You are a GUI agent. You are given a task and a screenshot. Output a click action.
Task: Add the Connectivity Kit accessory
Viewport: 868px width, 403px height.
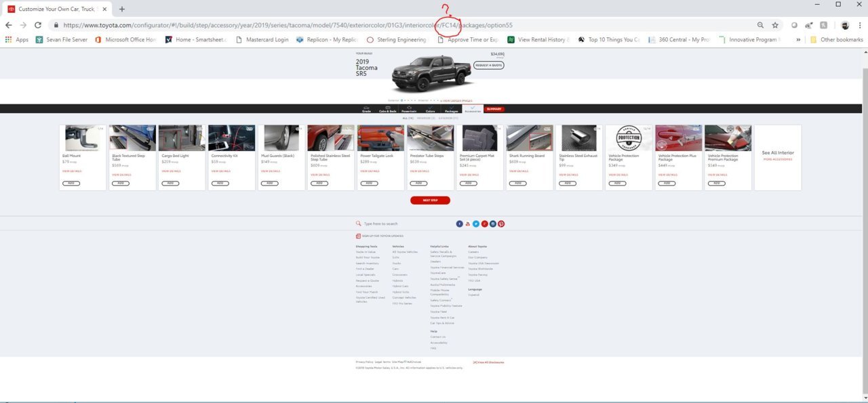[x=220, y=183]
